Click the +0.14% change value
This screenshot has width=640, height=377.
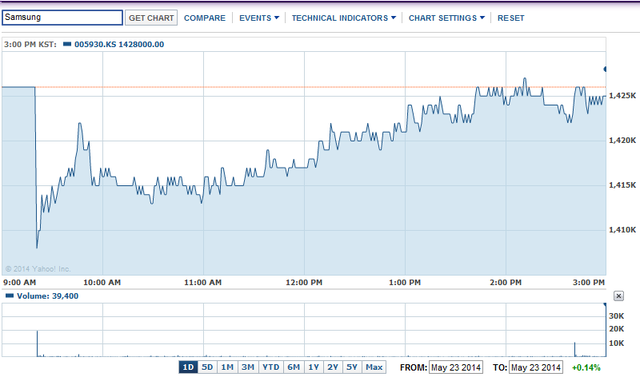point(587,368)
